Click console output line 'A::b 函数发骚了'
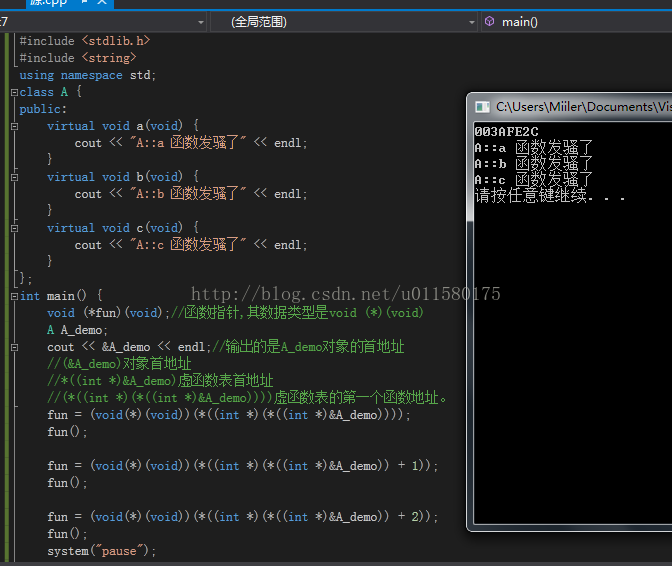The height and width of the screenshot is (566, 672). tap(534, 164)
